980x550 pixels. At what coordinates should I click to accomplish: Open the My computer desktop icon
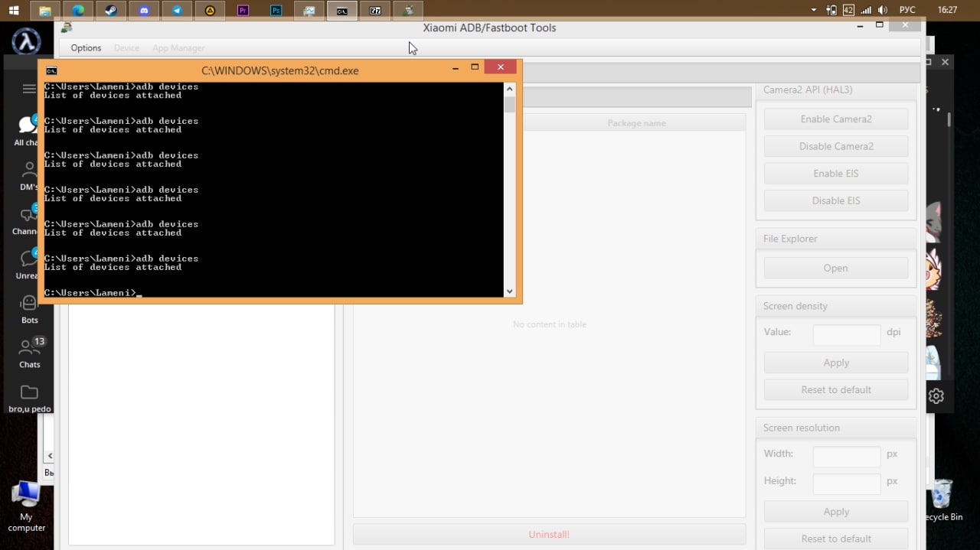pyautogui.click(x=27, y=506)
